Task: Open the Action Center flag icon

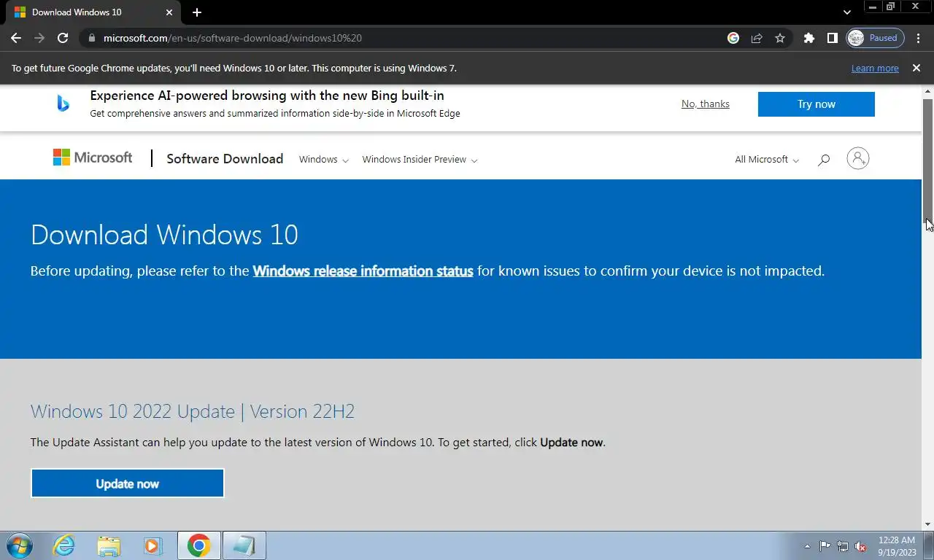Action: tap(825, 546)
